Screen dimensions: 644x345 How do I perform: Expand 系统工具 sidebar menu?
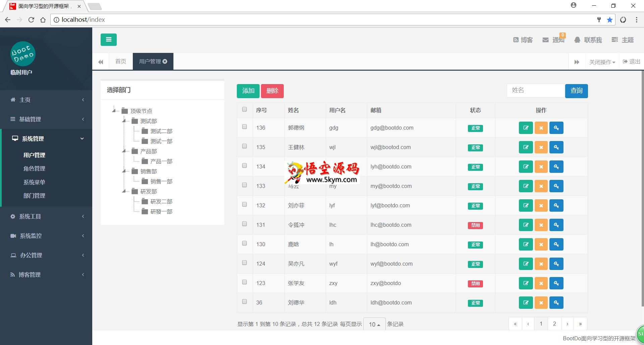pos(46,216)
